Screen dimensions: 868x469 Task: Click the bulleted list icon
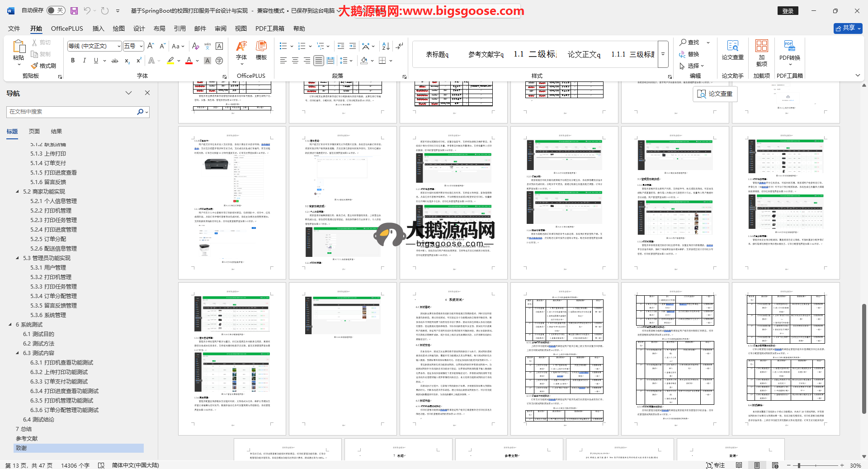[283, 46]
